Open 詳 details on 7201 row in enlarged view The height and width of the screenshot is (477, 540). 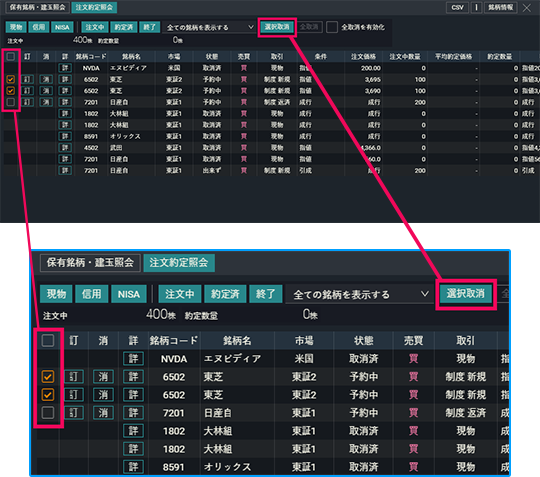tap(133, 413)
